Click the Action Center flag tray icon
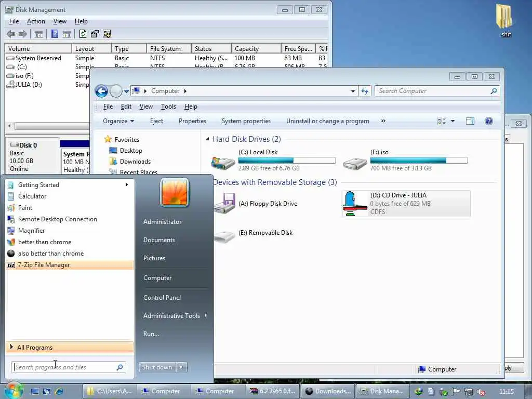The image size is (532, 399). 456,392
